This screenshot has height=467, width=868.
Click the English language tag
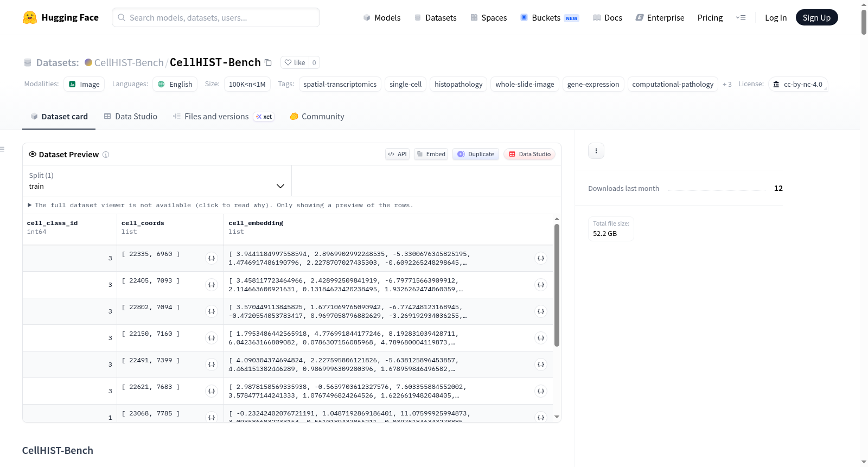pyautogui.click(x=175, y=84)
